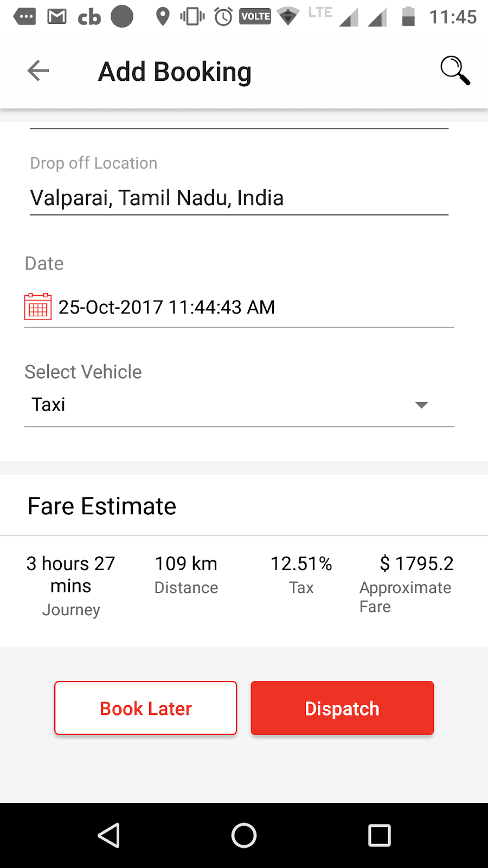The height and width of the screenshot is (868, 488).
Task: Tap Android back navigation triangle
Action: (x=109, y=835)
